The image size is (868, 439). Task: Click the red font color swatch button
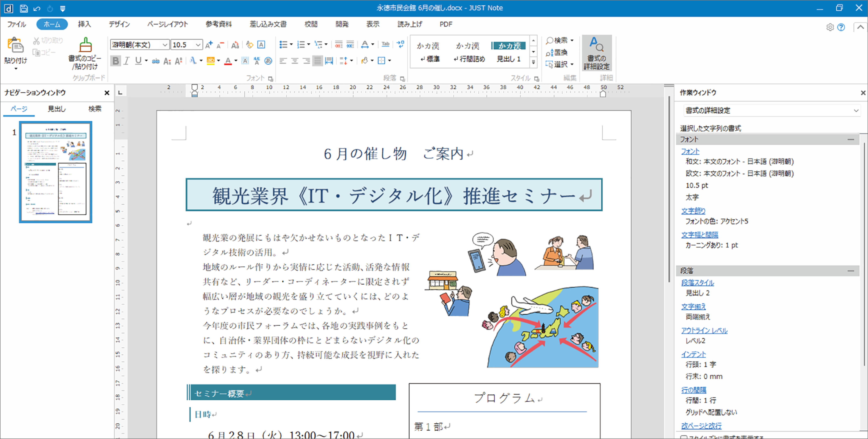point(228,61)
